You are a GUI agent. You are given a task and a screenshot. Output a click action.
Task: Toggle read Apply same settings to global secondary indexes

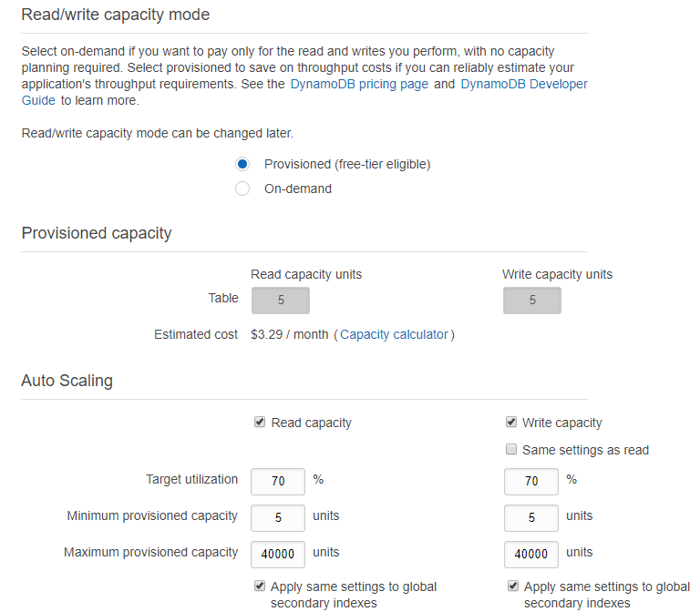point(260,586)
